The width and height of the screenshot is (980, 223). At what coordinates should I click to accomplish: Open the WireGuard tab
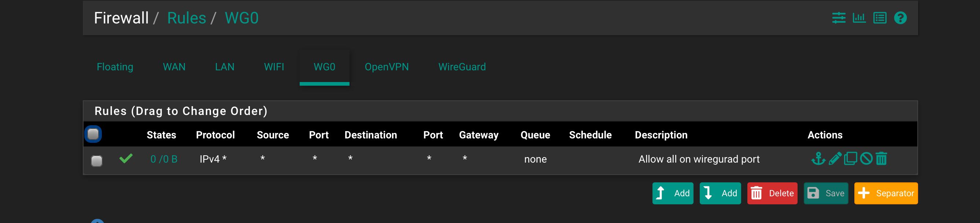(x=462, y=67)
